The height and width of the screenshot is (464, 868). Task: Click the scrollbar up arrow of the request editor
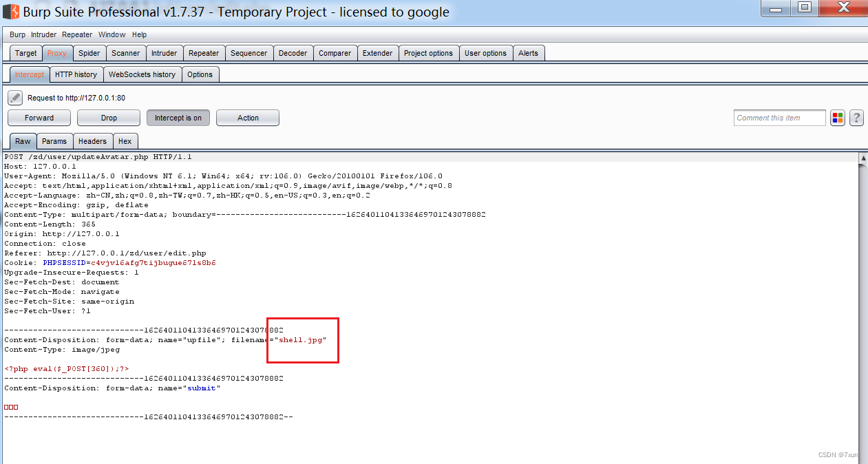click(864, 158)
